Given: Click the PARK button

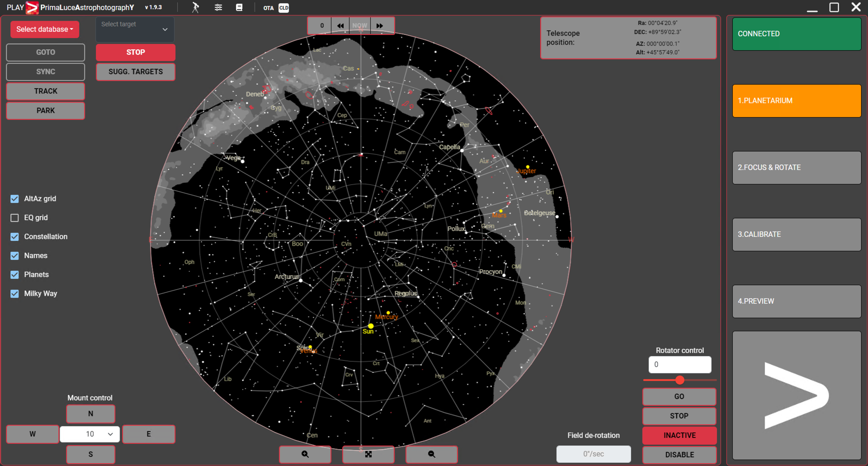Looking at the screenshot, I should click(46, 111).
